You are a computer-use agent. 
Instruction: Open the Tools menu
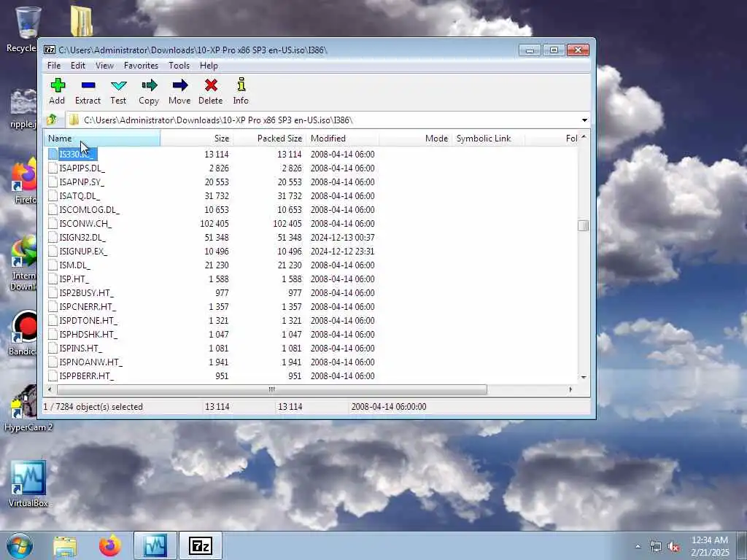click(x=179, y=65)
